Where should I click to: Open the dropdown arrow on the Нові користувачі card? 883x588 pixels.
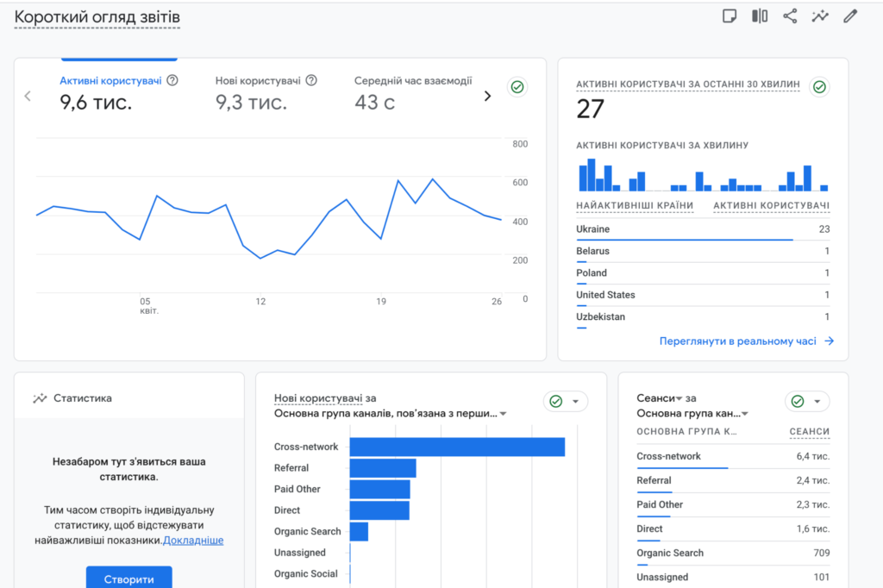point(576,400)
